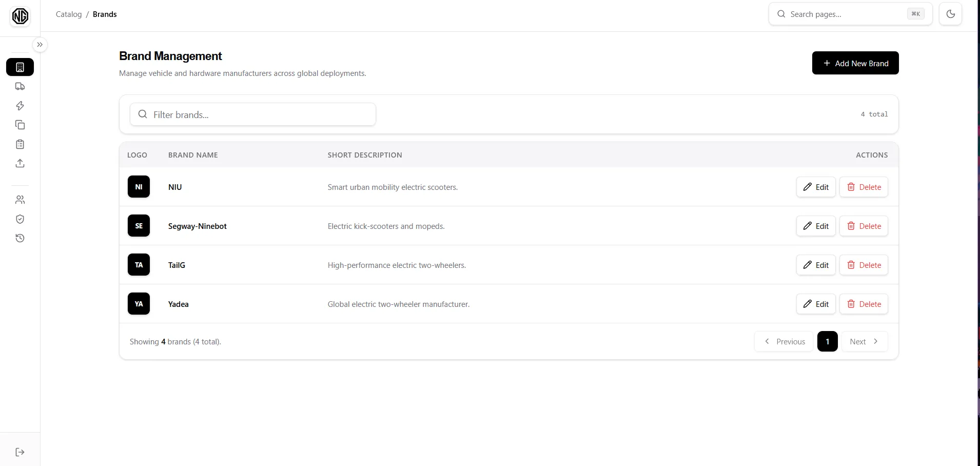Open the users sidebar icon
The image size is (980, 466).
coord(20,200)
